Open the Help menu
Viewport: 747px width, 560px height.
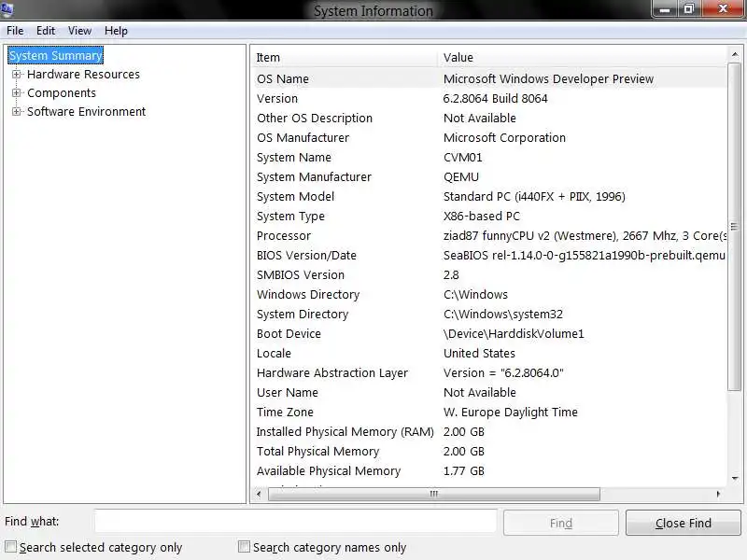pyautogui.click(x=116, y=31)
